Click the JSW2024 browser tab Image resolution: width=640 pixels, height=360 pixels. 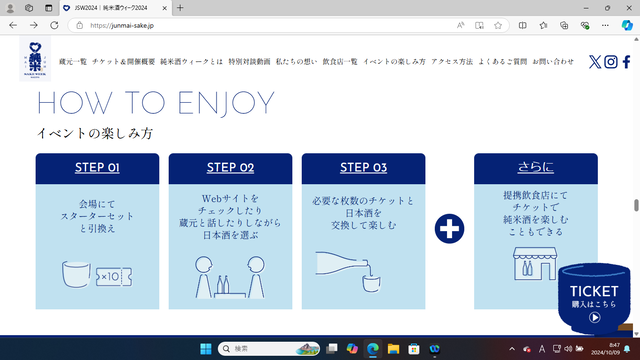(115, 8)
